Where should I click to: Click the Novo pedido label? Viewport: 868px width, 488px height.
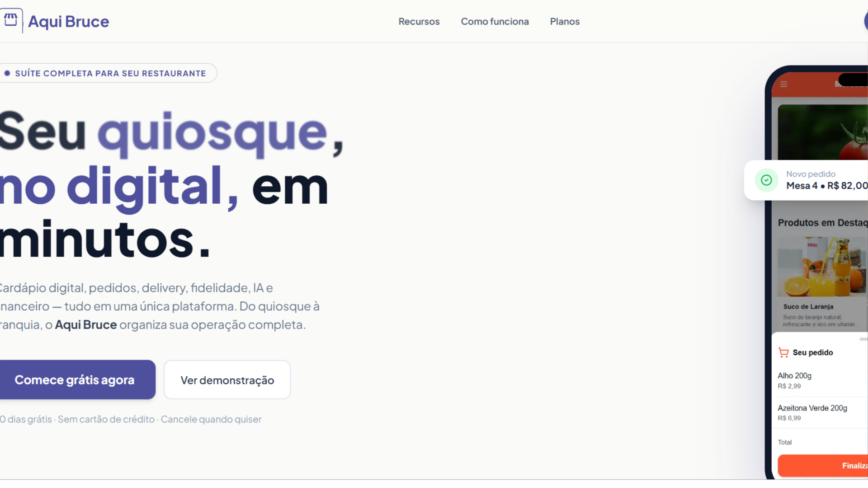[x=811, y=174]
